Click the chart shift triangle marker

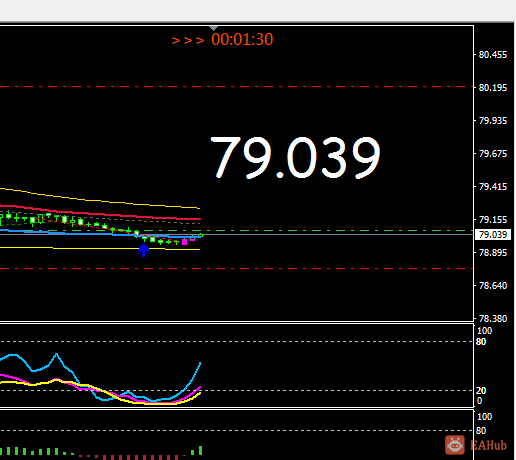pos(213,28)
